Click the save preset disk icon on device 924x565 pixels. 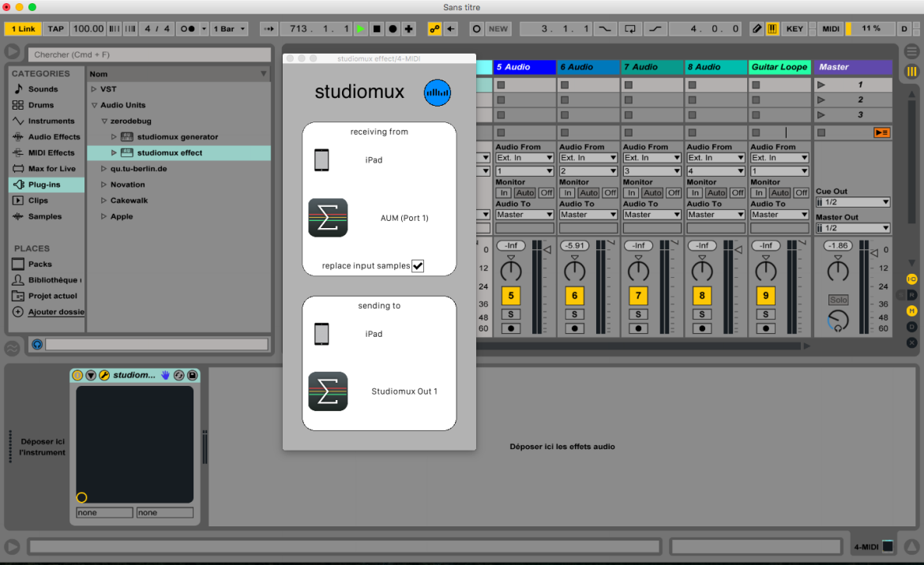click(192, 375)
